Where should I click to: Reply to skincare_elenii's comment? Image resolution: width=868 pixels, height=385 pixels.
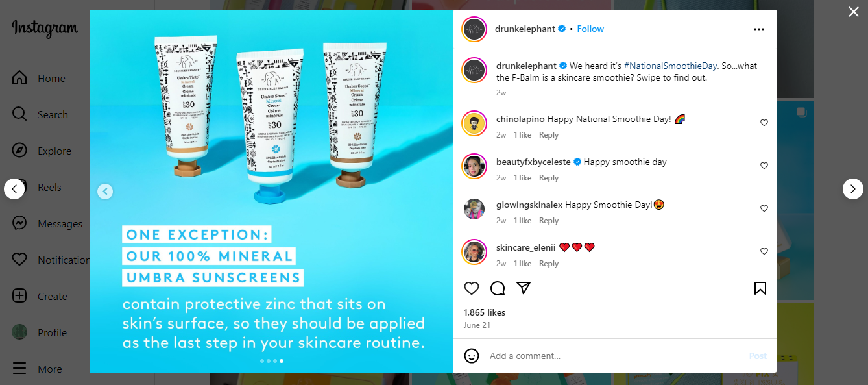(549, 264)
